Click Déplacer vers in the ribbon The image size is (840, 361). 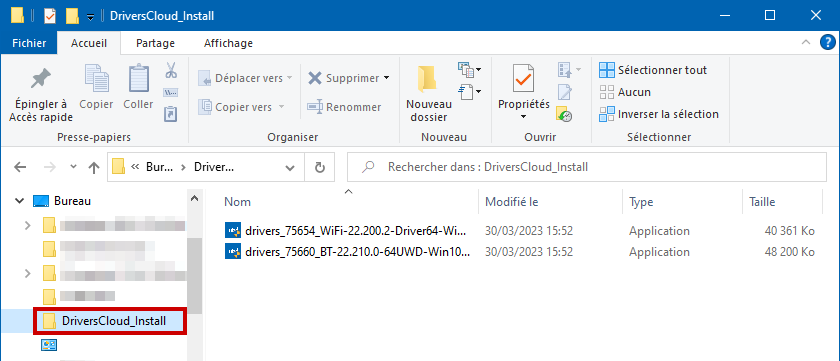point(245,78)
